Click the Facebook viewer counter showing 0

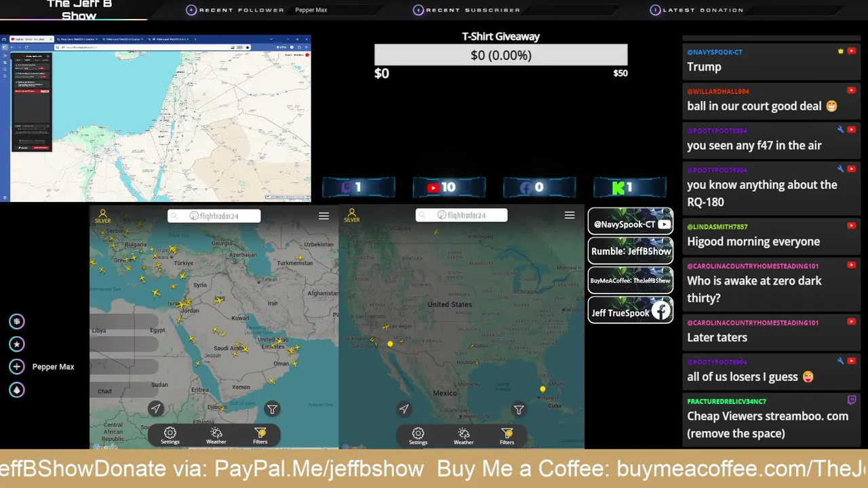[x=539, y=188]
